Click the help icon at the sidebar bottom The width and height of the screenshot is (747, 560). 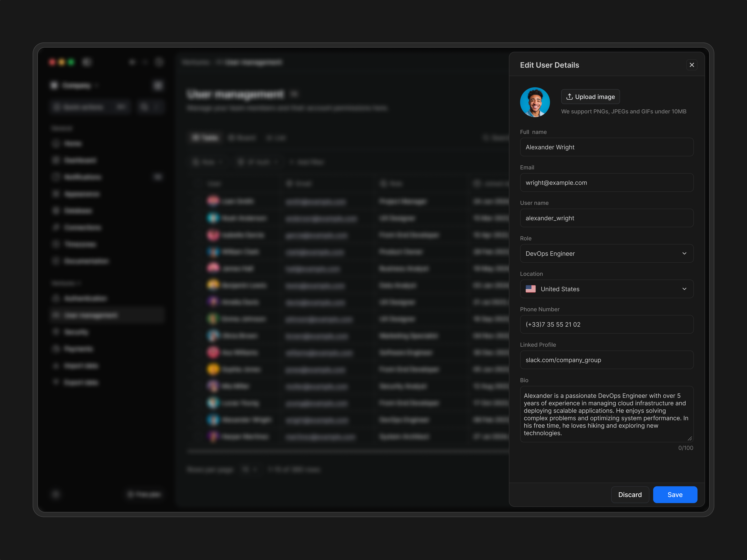[56, 494]
